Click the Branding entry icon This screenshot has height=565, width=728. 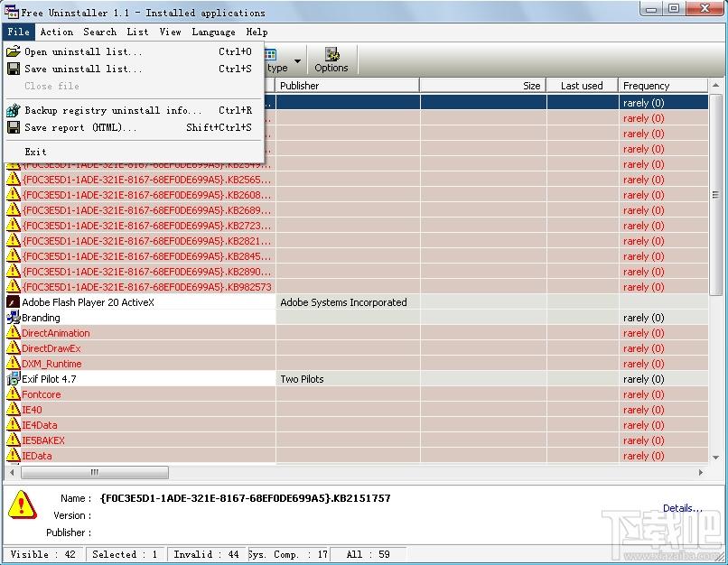(13, 318)
